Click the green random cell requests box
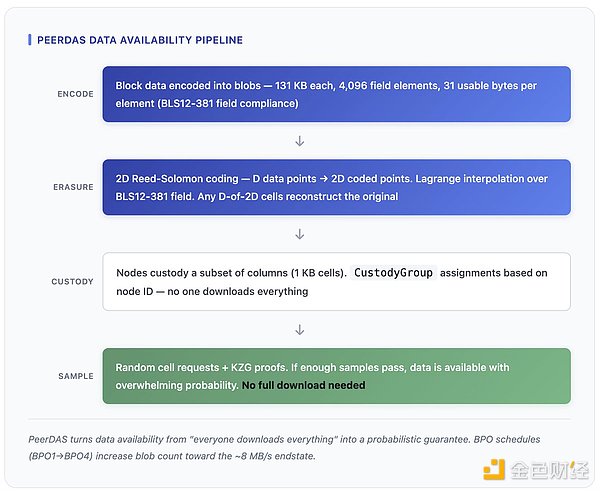The width and height of the screenshot is (600, 491). (336, 375)
